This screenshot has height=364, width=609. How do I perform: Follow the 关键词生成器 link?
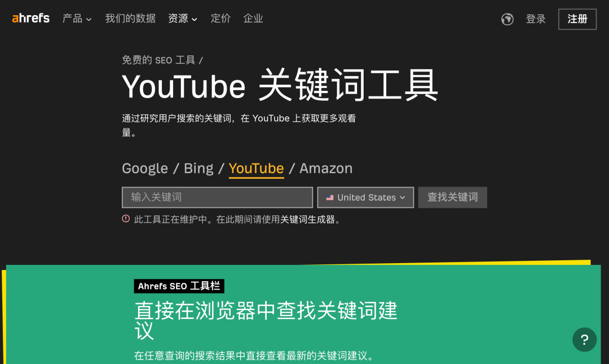307,220
